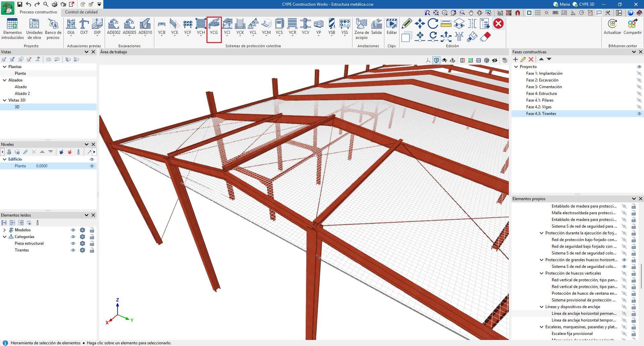The height and width of the screenshot is (346, 644).
Task: Click the Elementos propios panel scrollbar
Action: click(x=642, y=277)
